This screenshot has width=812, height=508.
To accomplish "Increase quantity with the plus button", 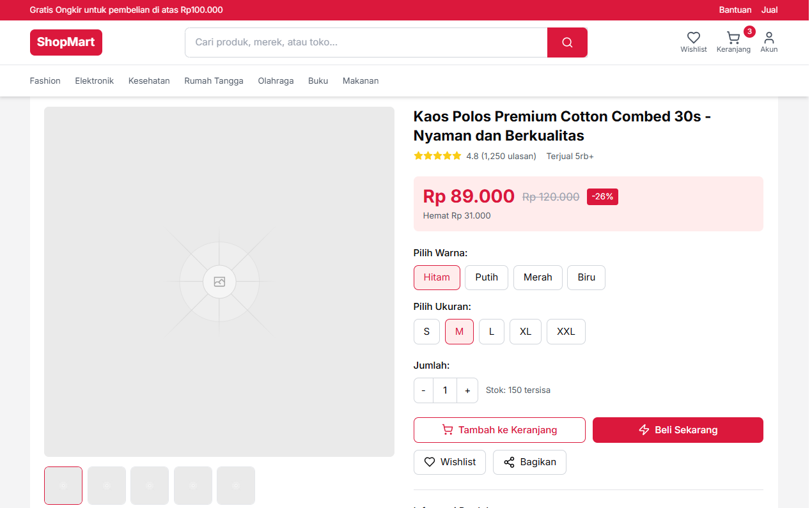I will tap(467, 390).
